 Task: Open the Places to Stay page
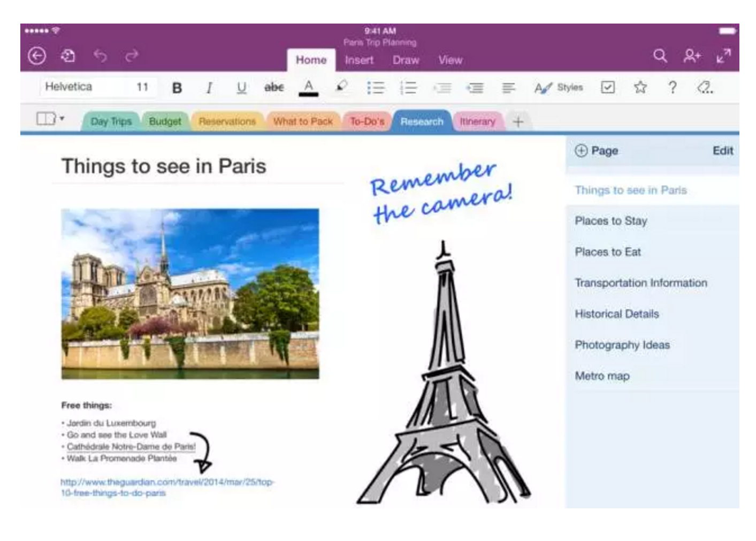point(652,221)
